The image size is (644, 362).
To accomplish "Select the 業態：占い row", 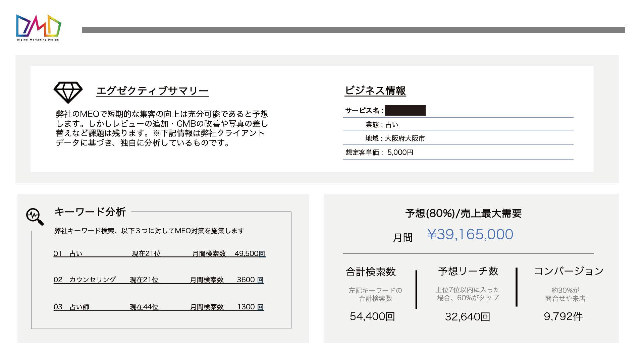I will pos(382,125).
